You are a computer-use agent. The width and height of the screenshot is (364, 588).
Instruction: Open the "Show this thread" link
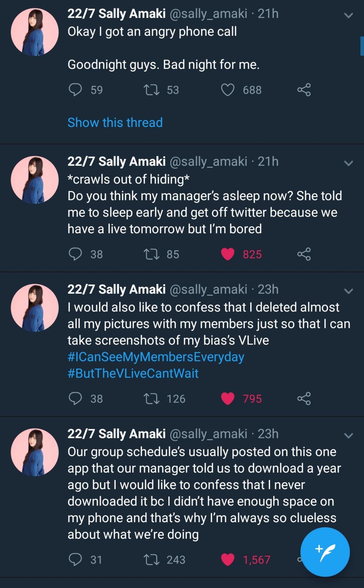click(x=115, y=123)
